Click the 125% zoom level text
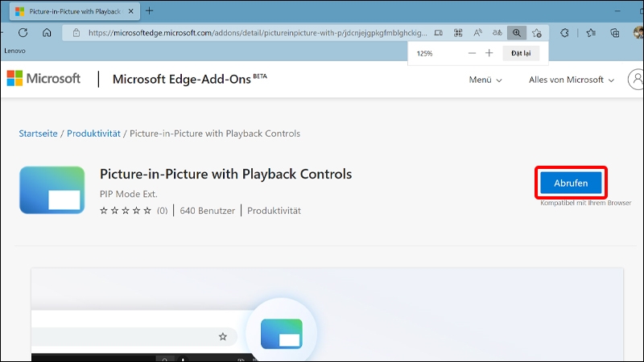Screen dimensions: 644x362 (x=425, y=53)
